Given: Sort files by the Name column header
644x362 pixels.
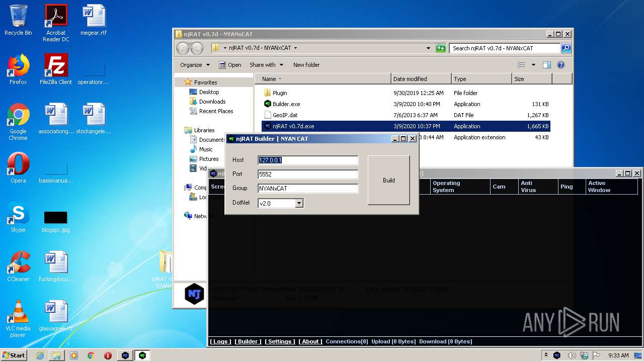Looking at the screenshot, I should pyautogui.click(x=323, y=79).
